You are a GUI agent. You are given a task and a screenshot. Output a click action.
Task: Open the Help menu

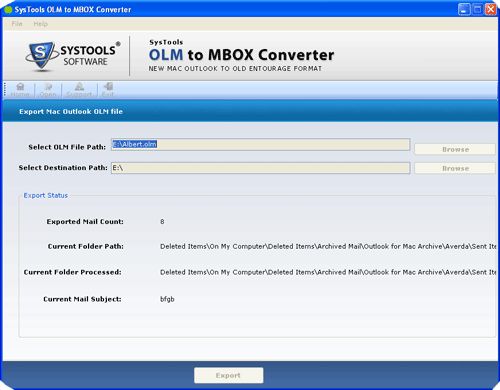(41, 24)
